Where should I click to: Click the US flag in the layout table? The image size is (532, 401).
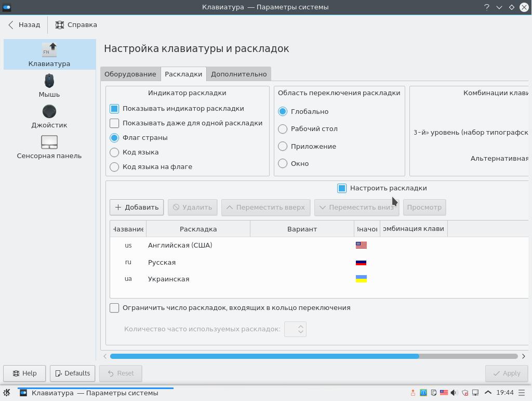pos(361,245)
